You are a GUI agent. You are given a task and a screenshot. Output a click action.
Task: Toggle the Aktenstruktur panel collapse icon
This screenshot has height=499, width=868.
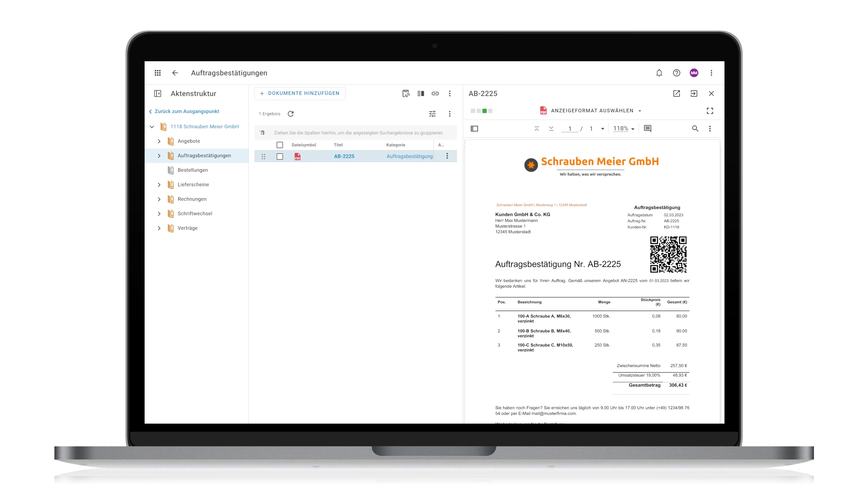click(158, 93)
